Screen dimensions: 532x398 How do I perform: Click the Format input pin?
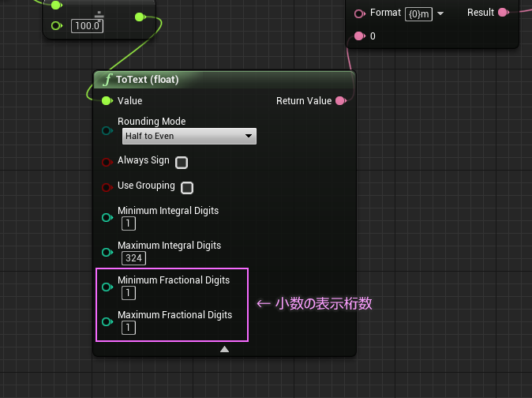[359, 14]
